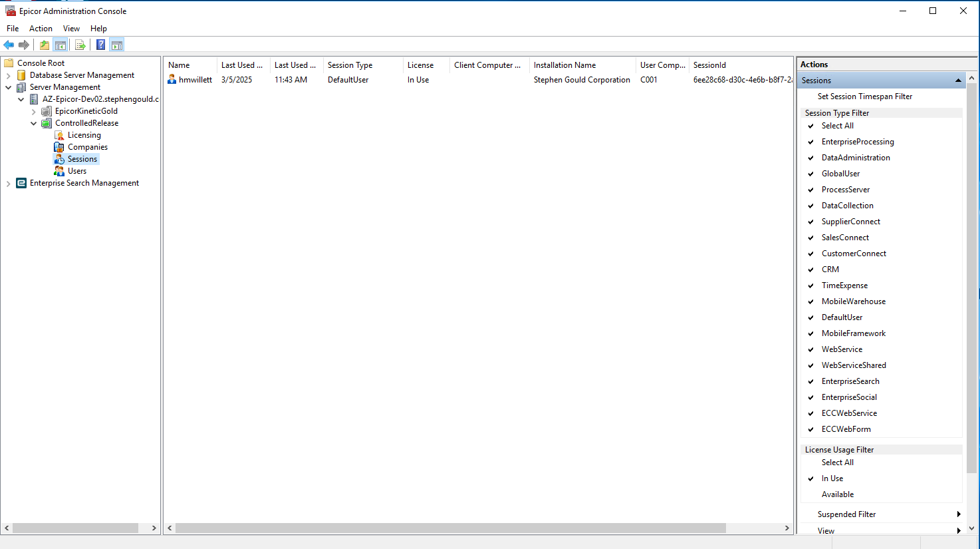Open the View submenu arrow
The width and height of the screenshot is (980, 549).
[958, 530]
